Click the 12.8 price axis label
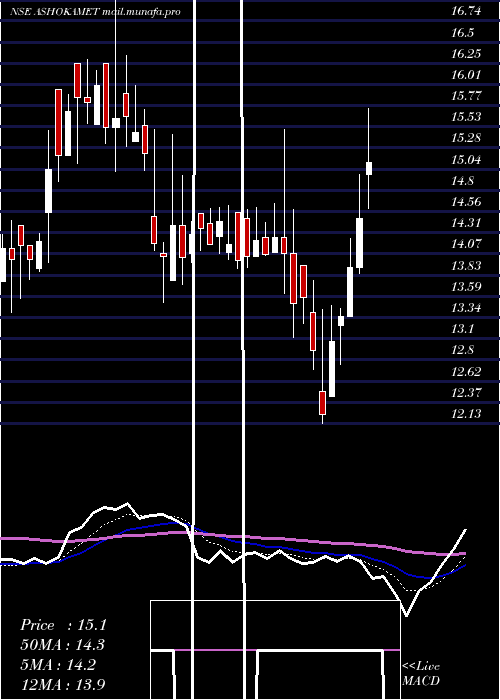The width and height of the screenshot is (500, 700). click(462, 350)
